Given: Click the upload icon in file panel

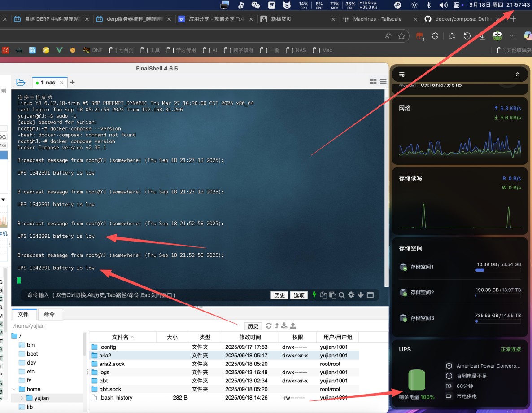Looking at the screenshot, I should click(293, 325).
